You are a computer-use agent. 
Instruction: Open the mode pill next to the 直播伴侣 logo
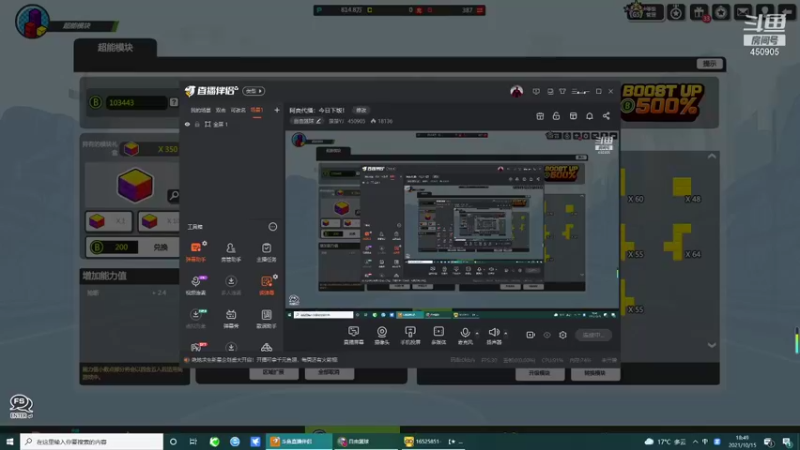[254, 91]
